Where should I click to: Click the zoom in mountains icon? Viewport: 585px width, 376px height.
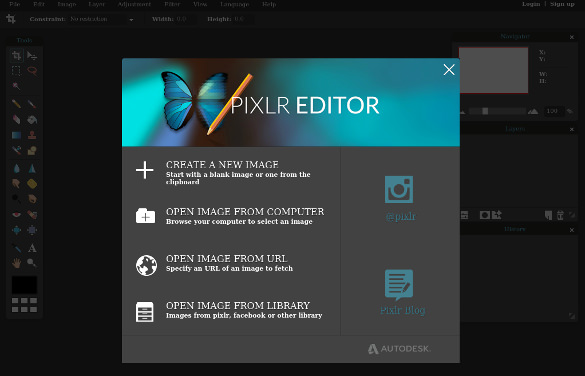click(533, 111)
